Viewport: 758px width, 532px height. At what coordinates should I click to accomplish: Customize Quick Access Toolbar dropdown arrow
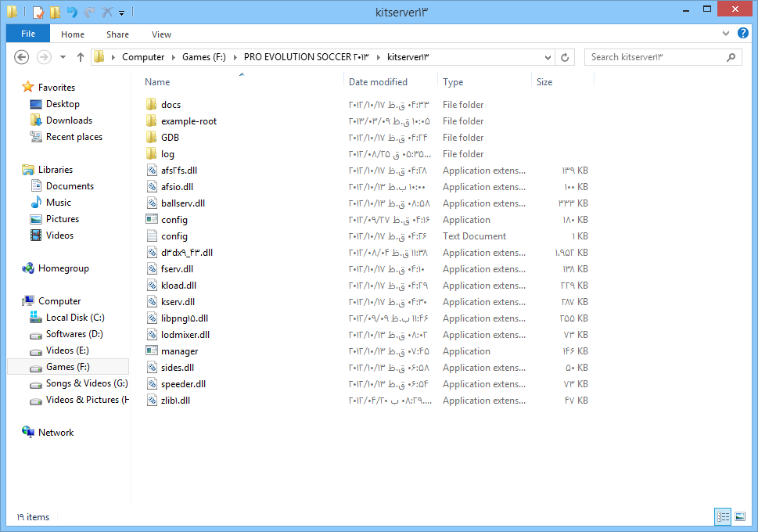point(122,13)
